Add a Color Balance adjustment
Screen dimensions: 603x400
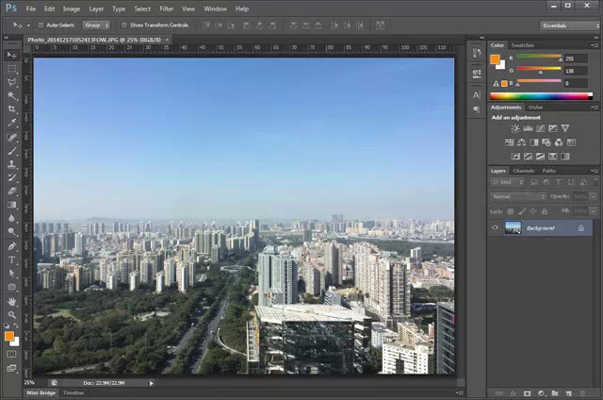521,143
